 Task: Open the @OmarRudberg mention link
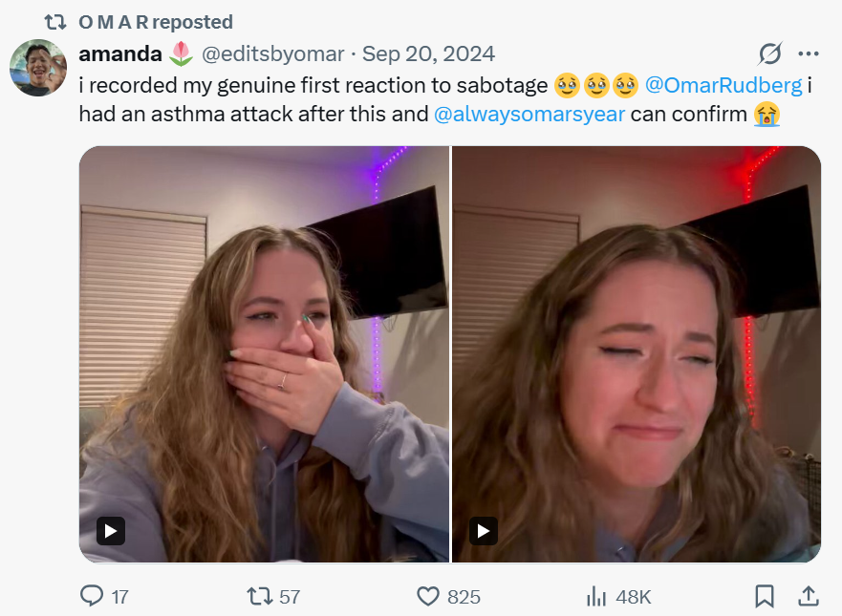tap(723, 85)
